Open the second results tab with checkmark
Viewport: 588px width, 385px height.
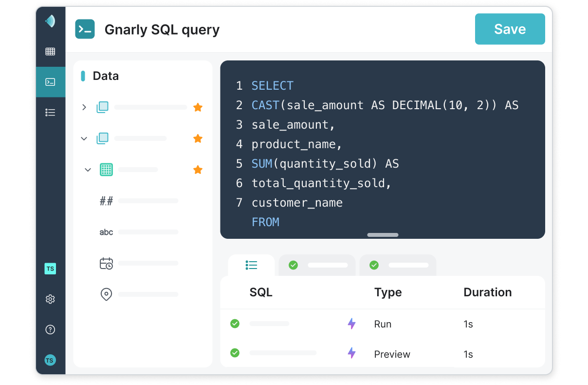coord(397,265)
